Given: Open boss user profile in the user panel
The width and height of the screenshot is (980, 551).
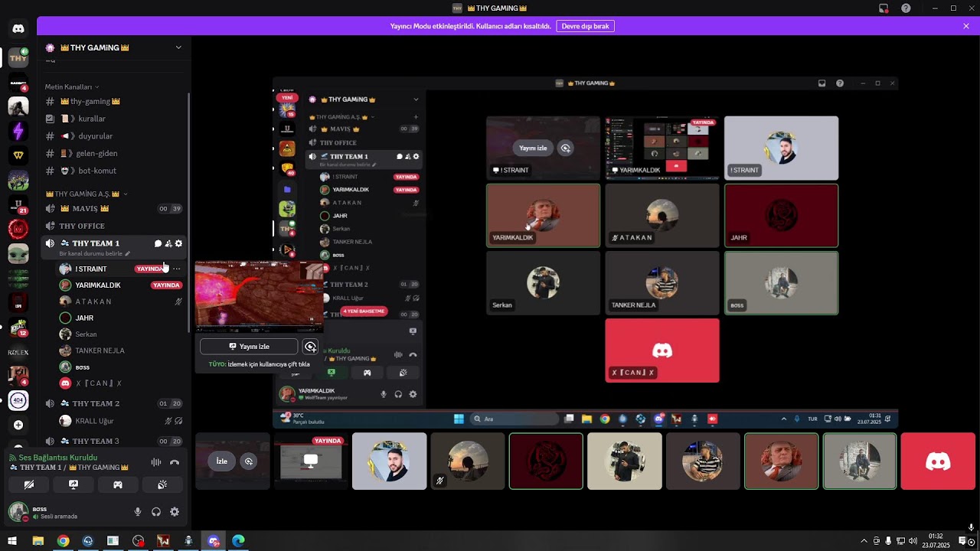Looking at the screenshot, I should (x=47, y=512).
